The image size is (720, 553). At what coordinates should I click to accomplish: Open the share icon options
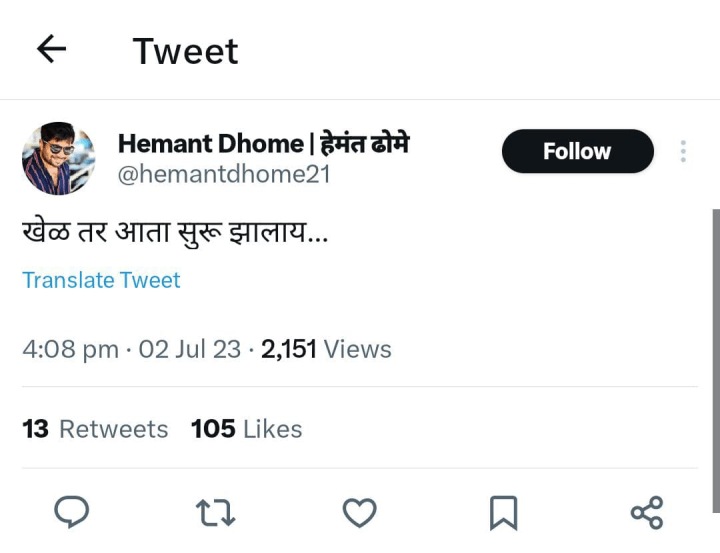tap(647, 513)
